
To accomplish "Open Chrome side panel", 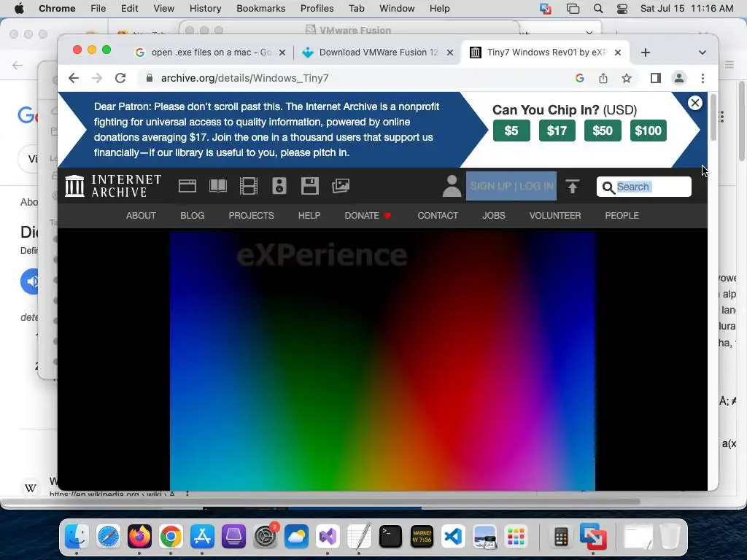I will (656, 78).
